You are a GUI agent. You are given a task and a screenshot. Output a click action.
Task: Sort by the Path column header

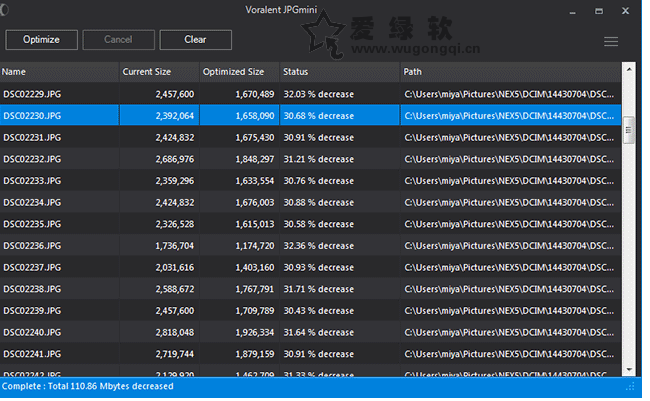tap(511, 72)
